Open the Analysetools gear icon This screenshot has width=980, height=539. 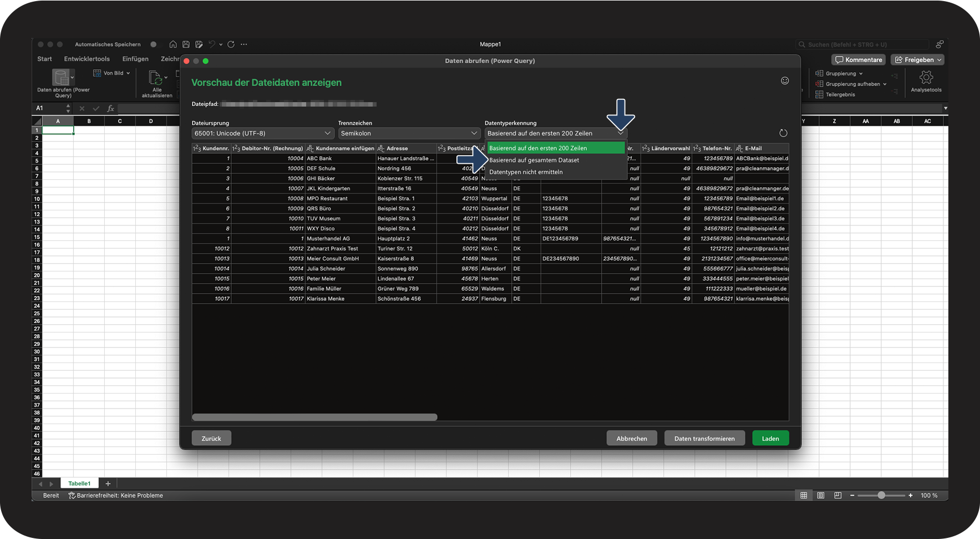[926, 78]
